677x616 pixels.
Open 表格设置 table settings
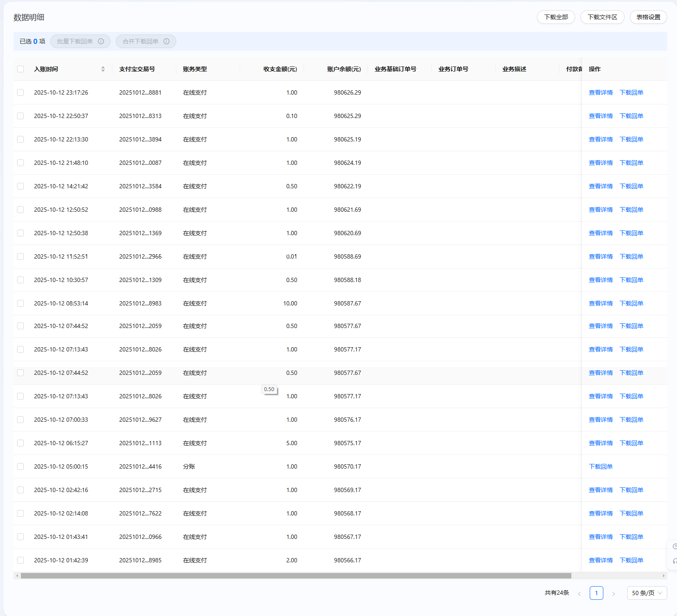point(648,17)
